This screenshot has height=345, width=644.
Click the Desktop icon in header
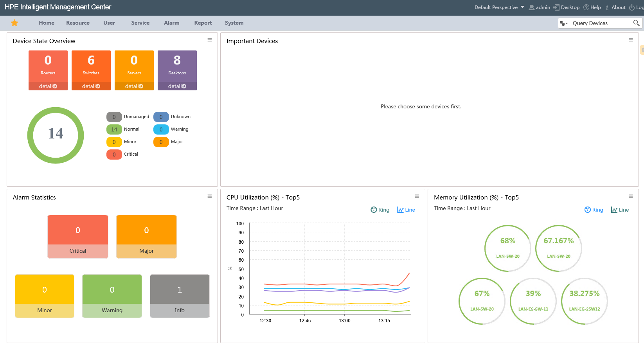[556, 7]
